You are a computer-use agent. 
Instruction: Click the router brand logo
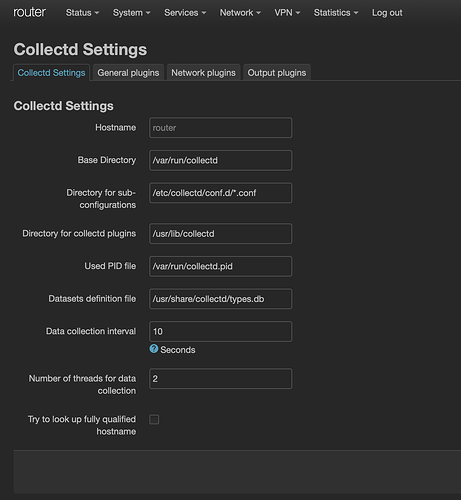(29, 12)
